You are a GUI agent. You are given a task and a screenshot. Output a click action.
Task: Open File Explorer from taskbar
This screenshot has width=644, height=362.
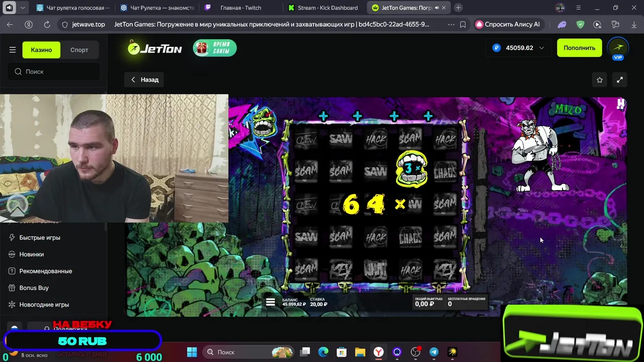[x=360, y=352]
